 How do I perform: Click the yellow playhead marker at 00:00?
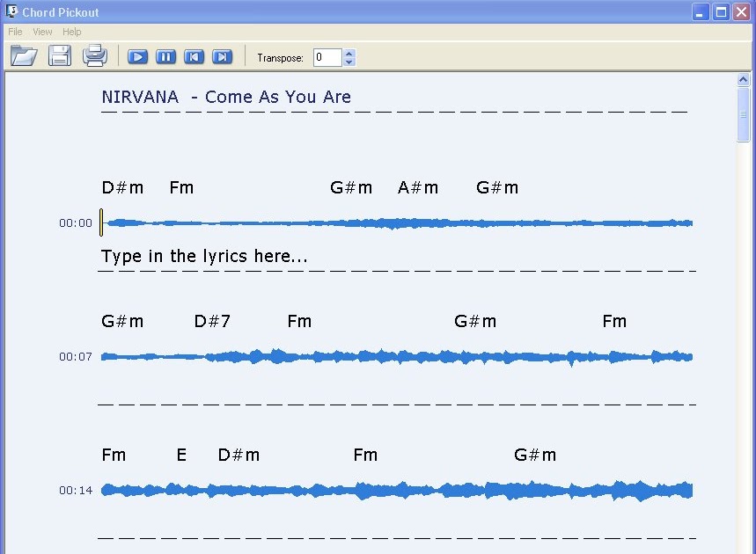pos(101,222)
